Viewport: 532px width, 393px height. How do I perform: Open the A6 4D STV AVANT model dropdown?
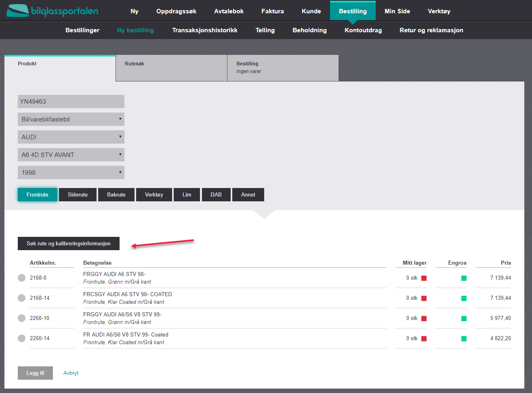pos(71,155)
